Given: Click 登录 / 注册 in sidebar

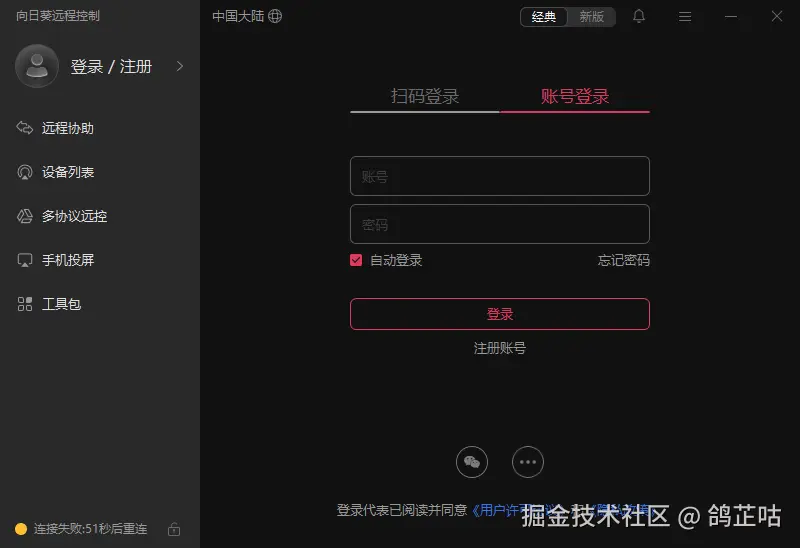Looking at the screenshot, I should pos(111,66).
